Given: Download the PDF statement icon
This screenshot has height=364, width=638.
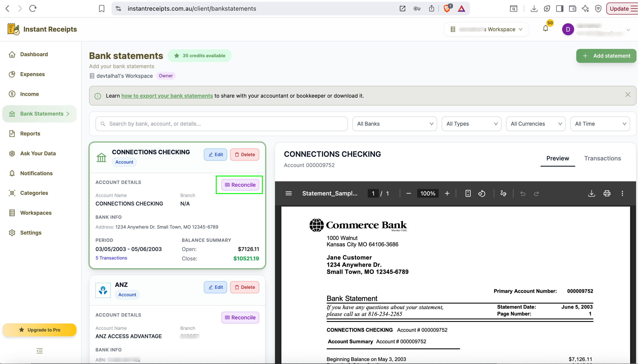Looking at the screenshot, I should point(591,193).
